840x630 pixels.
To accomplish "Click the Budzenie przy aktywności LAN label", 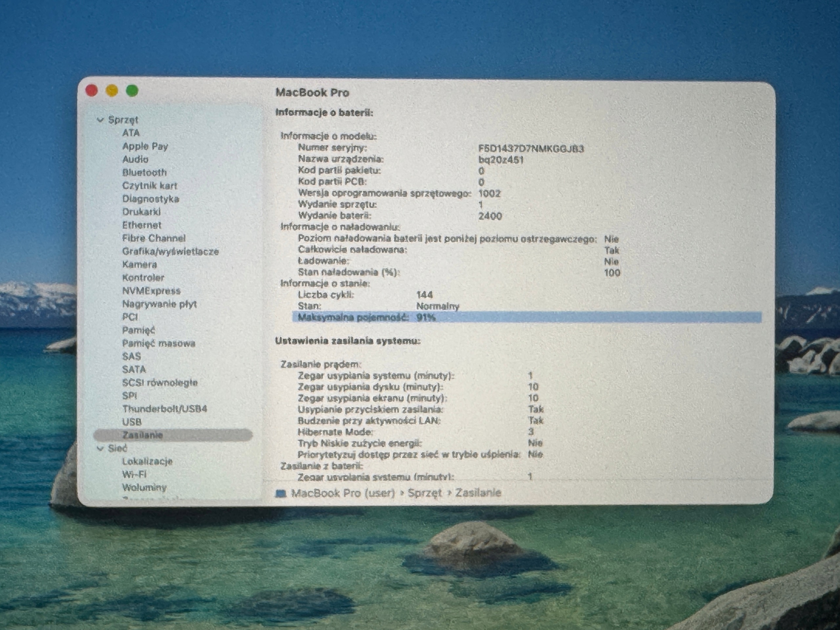I will [369, 421].
